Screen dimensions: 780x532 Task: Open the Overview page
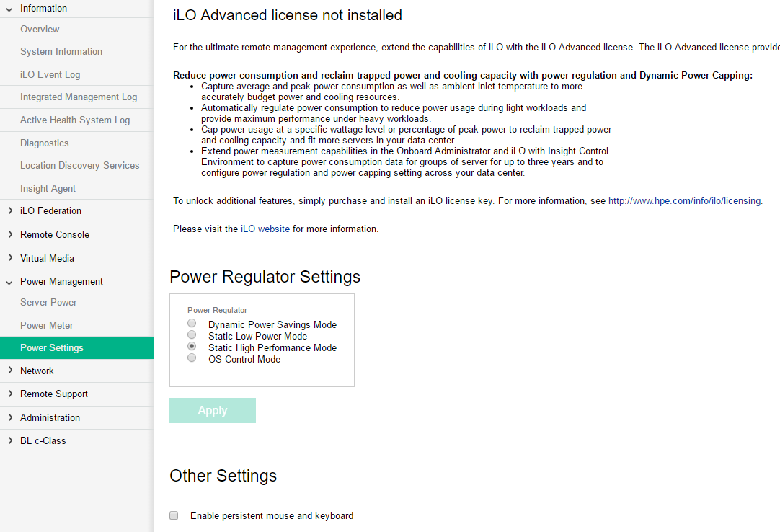click(40, 30)
